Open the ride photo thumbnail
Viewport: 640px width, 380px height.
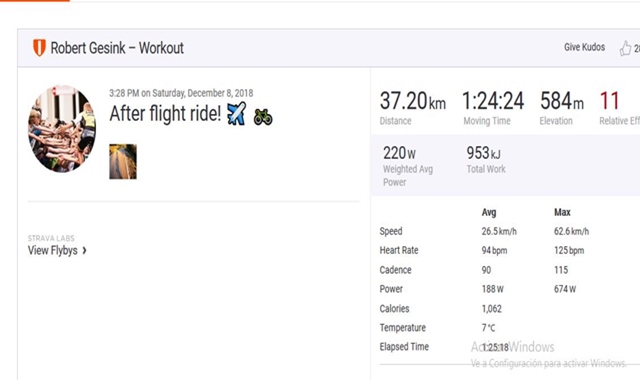coord(123,162)
